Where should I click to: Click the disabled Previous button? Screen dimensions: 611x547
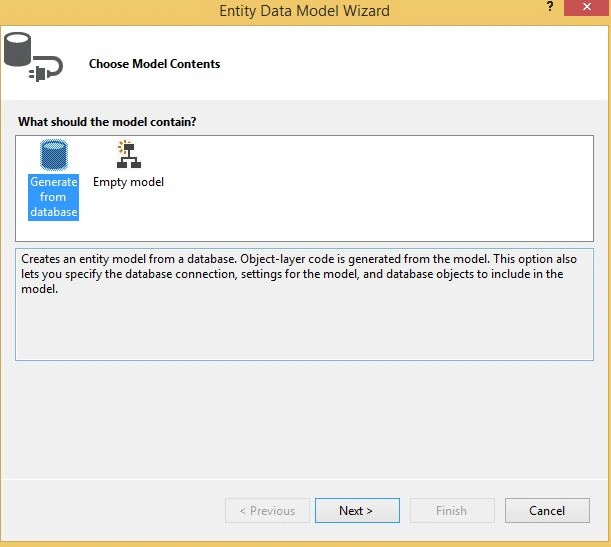pos(267,510)
